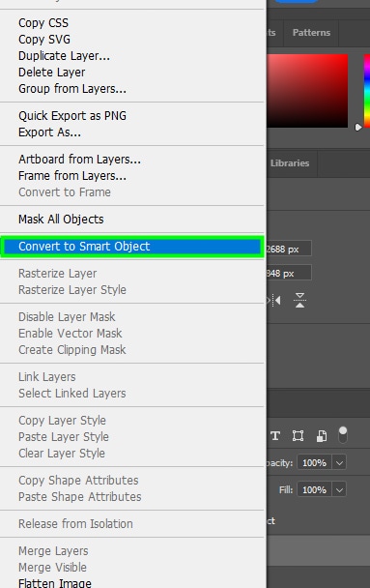Click the flip vertical icon

coord(299,300)
